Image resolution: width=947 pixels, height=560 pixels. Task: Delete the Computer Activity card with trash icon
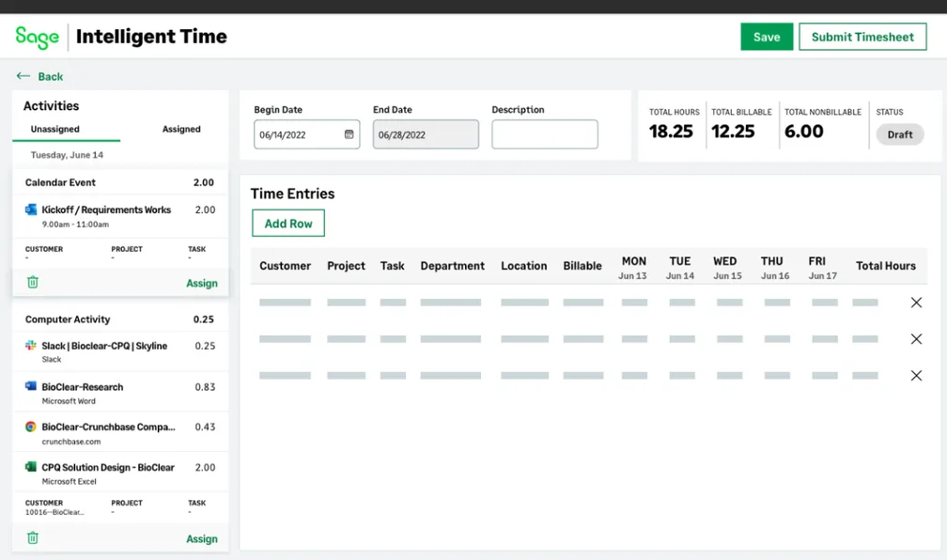(33, 537)
